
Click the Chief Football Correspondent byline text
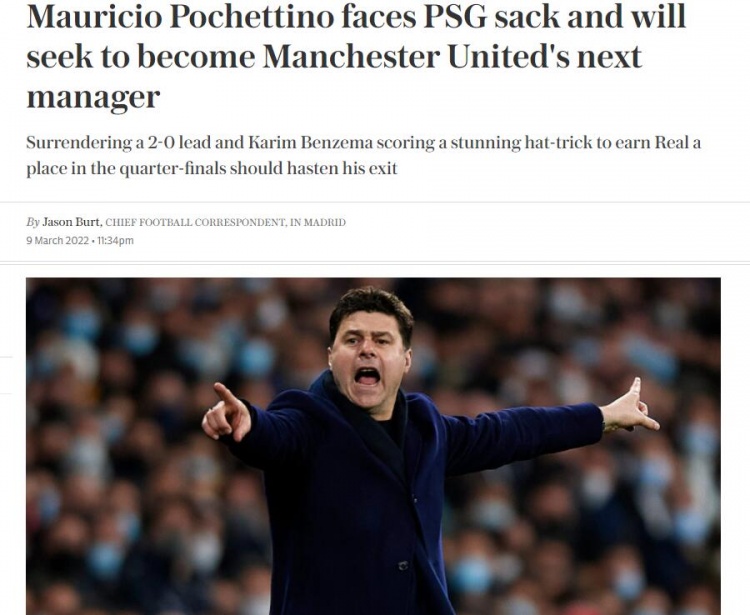point(195,222)
